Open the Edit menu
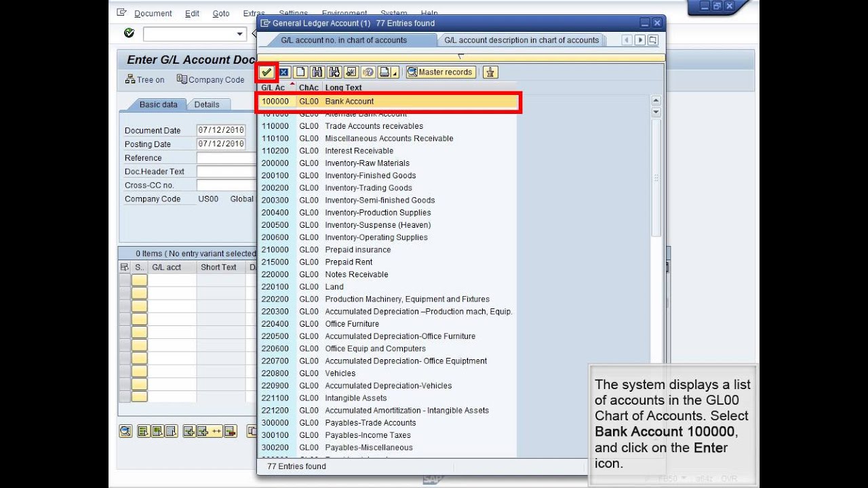Image resolution: width=868 pixels, height=488 pixels. 192,14
